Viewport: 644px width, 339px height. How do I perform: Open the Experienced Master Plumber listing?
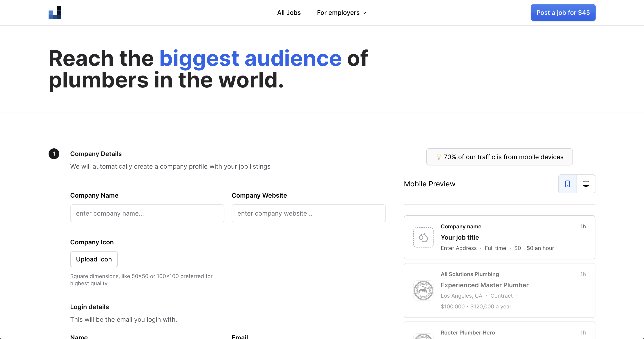(x=499, y=290)
